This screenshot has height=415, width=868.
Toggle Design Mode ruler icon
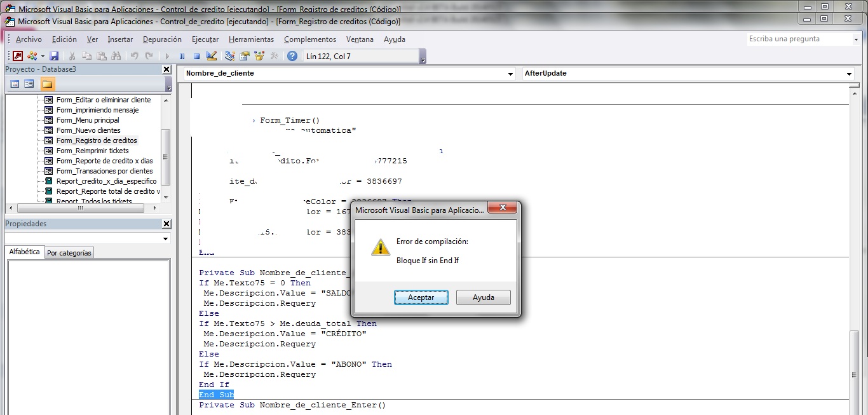[x=212, y=56]
